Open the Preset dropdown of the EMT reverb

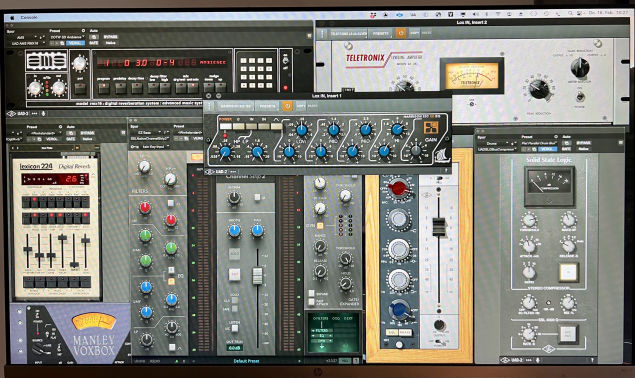click(x=67, y=37)
